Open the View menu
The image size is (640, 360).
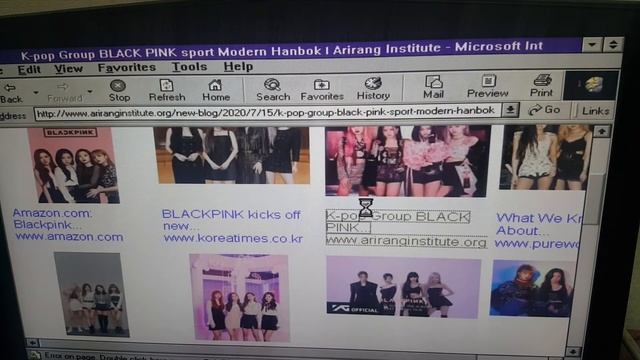69,69
